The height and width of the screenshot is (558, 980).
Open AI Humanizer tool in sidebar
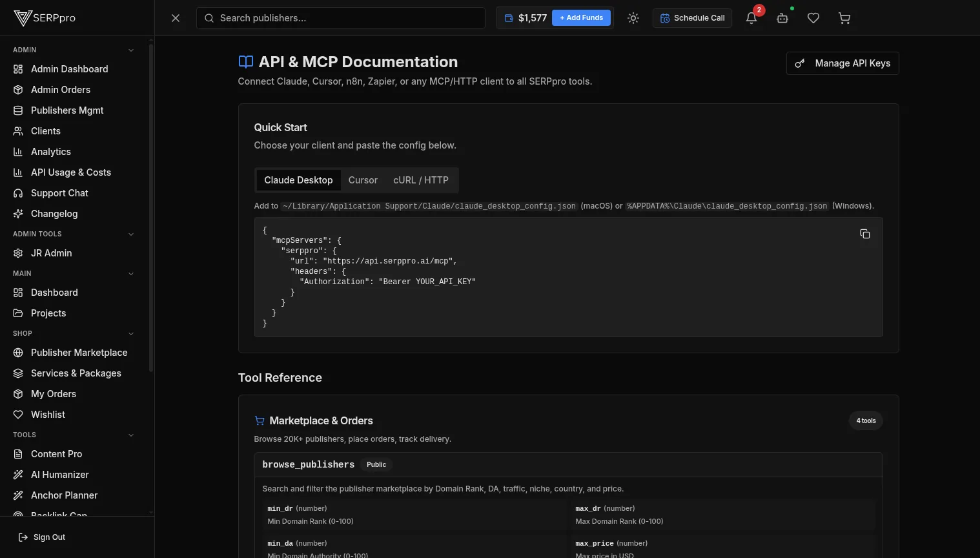tap(74, 475)
